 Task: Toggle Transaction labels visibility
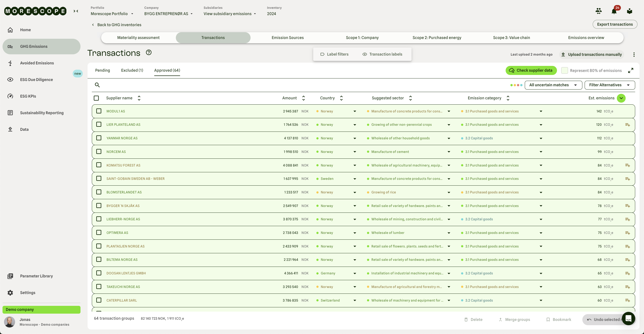[382, 54]
